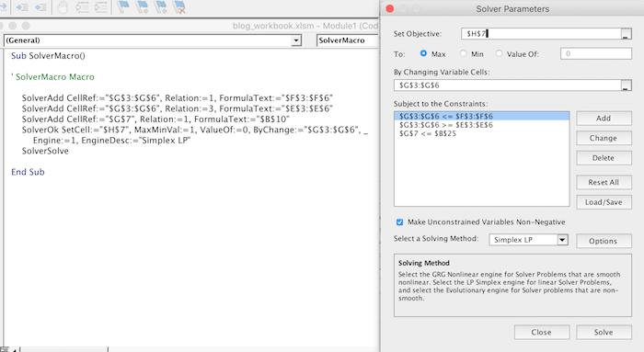Click the Comment Block toolbar icon
This screenshot has height=352, width=644.
[x=82, y=7]
